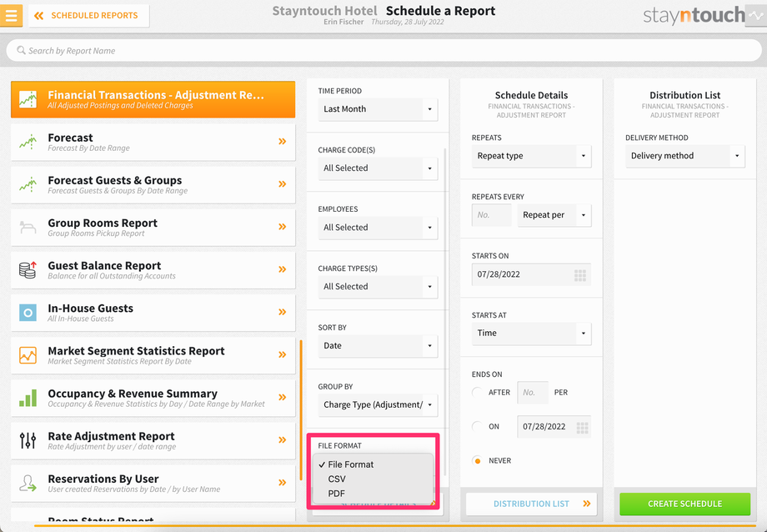Viewport: 767px width, 532px height.
Task: Open the Forecast report
Action: coord(153,142)
